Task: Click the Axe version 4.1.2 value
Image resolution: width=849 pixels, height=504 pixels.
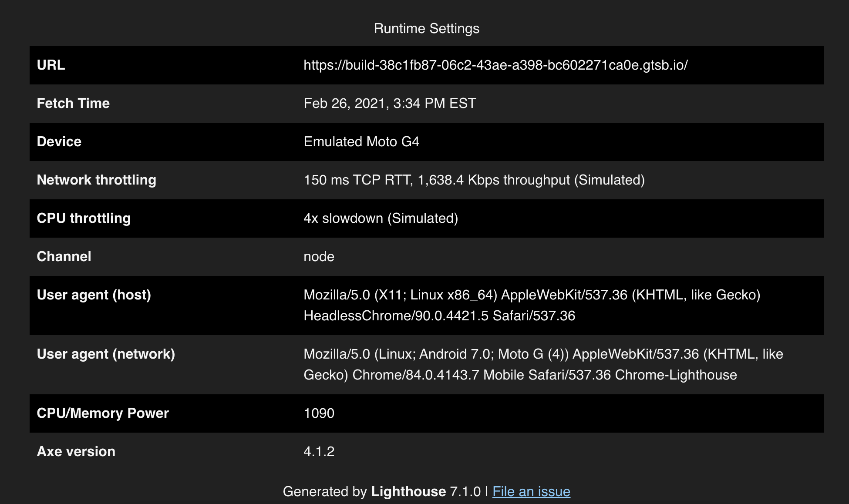Action: click(319, 452)
